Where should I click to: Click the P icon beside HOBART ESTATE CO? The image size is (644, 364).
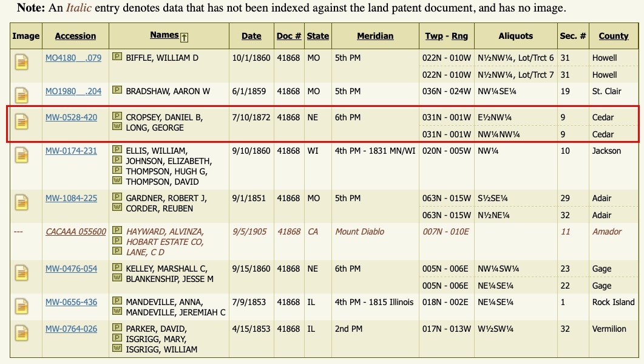(x=117, y=242)
